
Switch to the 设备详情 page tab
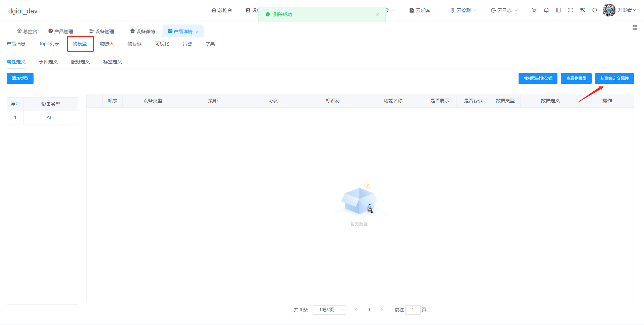143,32
